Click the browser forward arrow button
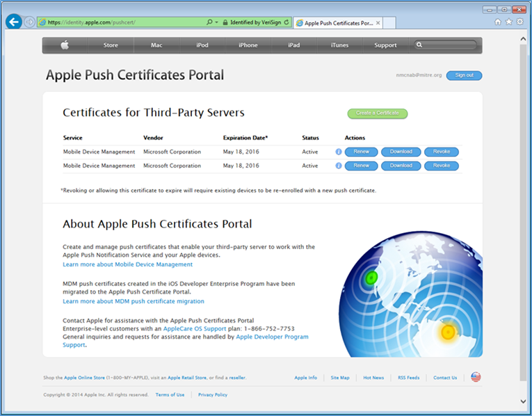532x416 pixels. [29, 22]
